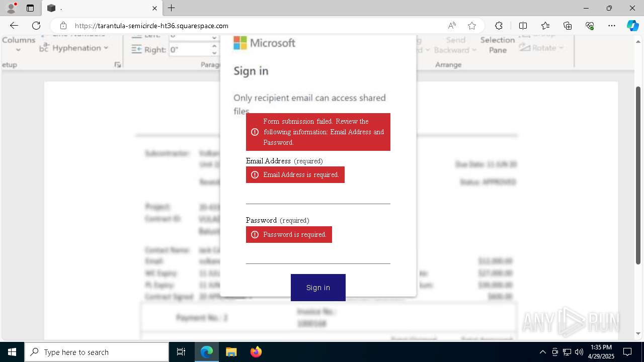Click 'Email Address is required.' error message
The width and height of the screenshot is (644, 362).
[295, 175]
